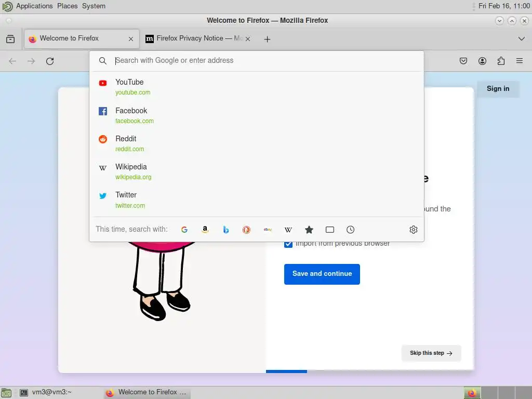Expand the list all tabs chevron

[522, 38]
